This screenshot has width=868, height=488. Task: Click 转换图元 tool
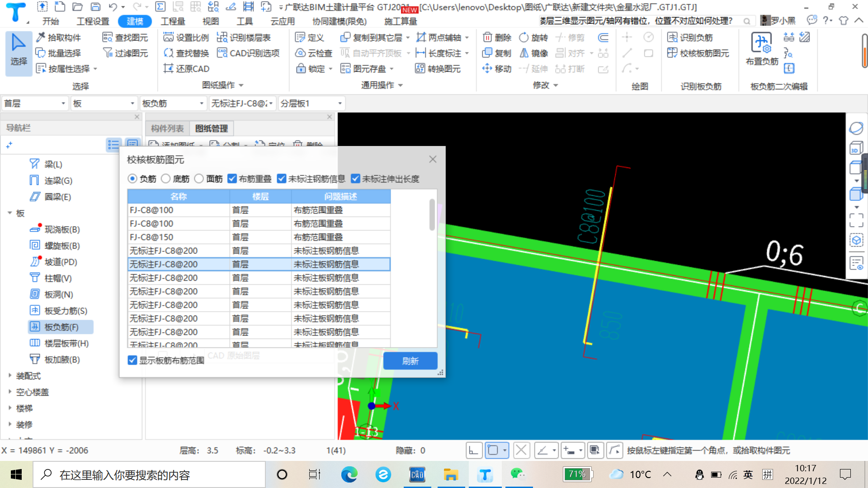click(438, 69)
